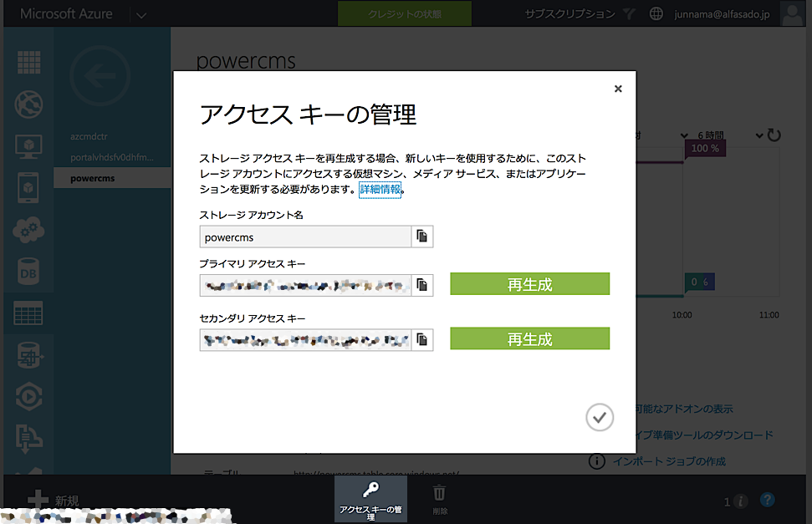Select the azcmdctr storage account

(89, 137)
